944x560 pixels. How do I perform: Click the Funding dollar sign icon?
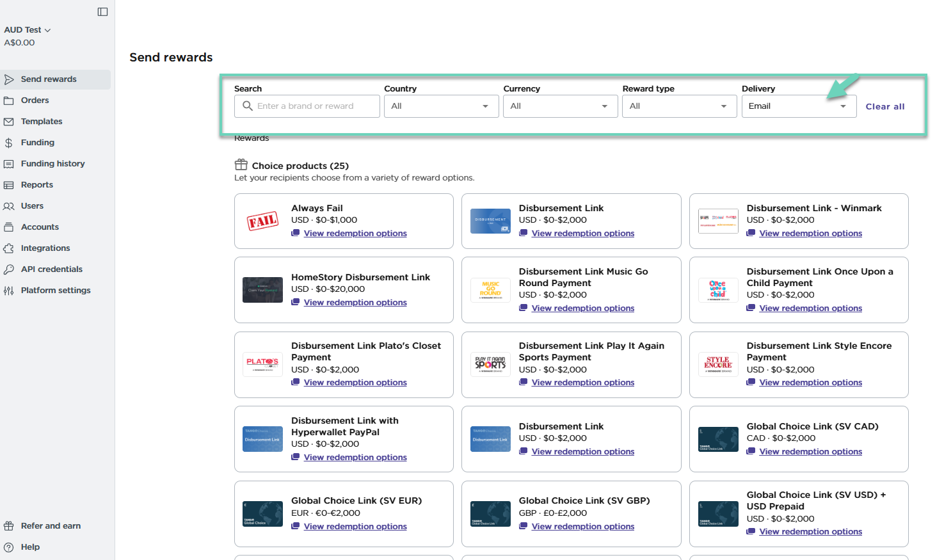point(9,143)
